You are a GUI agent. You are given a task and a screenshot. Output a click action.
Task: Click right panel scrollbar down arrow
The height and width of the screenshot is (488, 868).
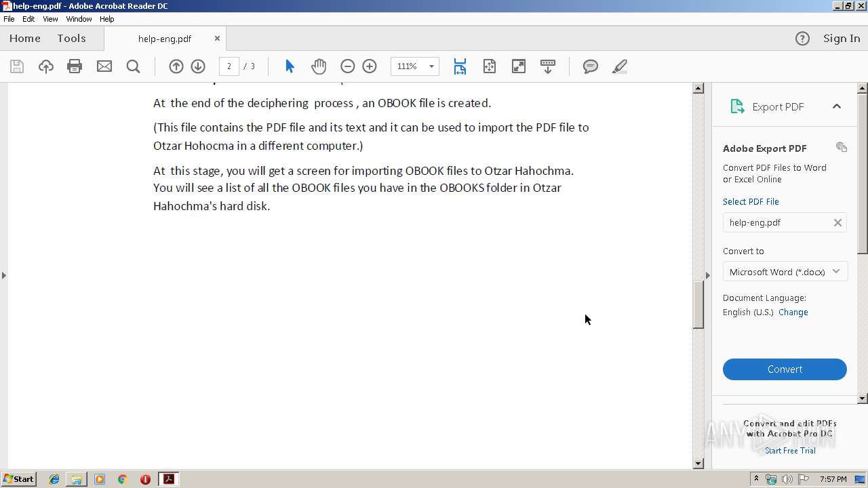(x=863, y=399)
